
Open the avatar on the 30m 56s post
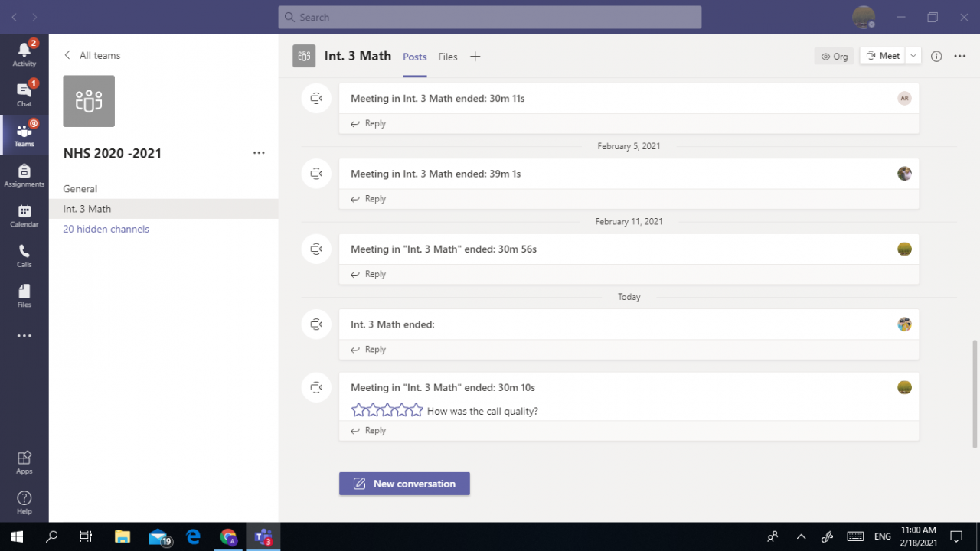(x=904, y=249)
